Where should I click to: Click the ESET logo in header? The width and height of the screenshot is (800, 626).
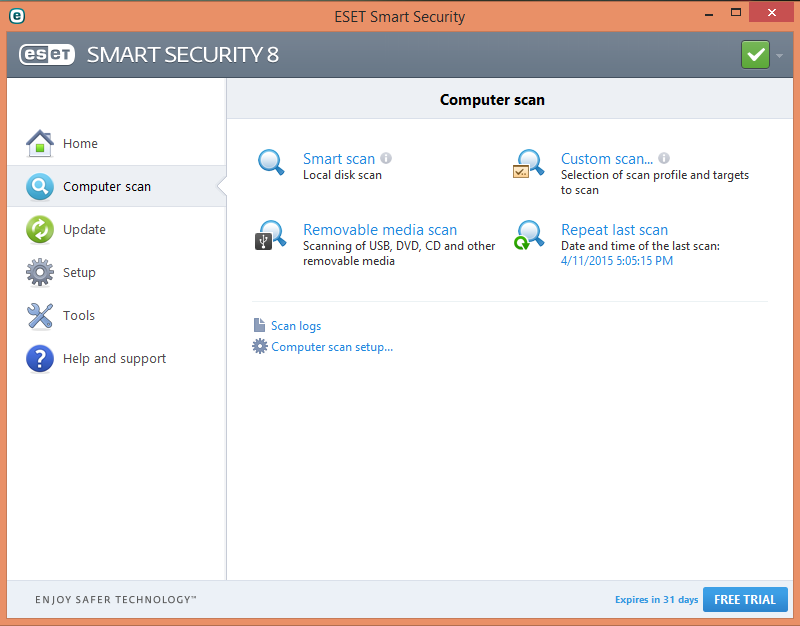pyautogui.click(x=47, y=54)
